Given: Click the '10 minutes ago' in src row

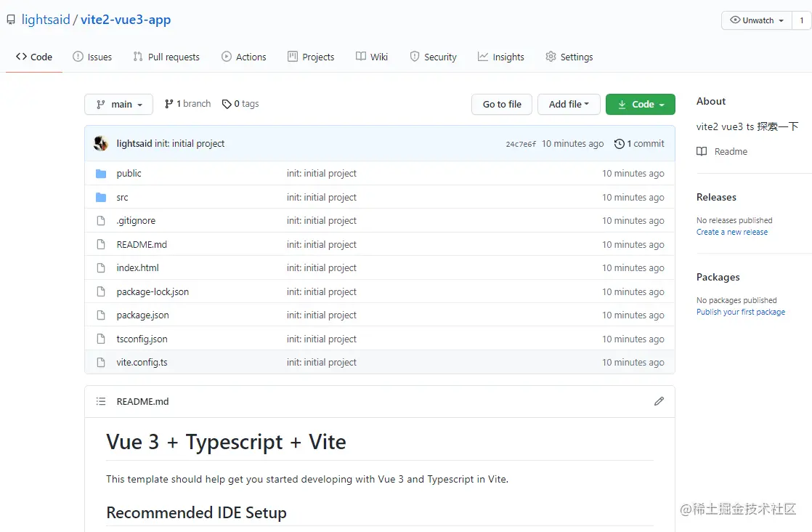Looking at the screenshot, I should (633, 198).
